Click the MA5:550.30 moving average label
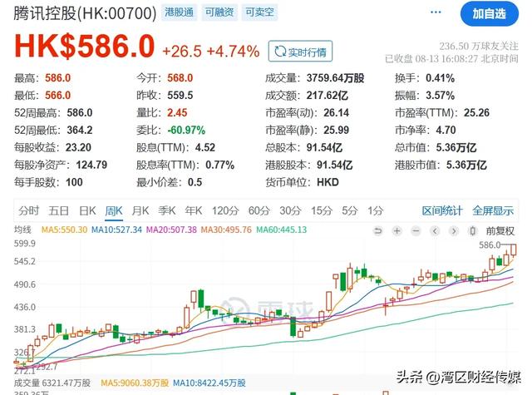 [x=64, y=230]
